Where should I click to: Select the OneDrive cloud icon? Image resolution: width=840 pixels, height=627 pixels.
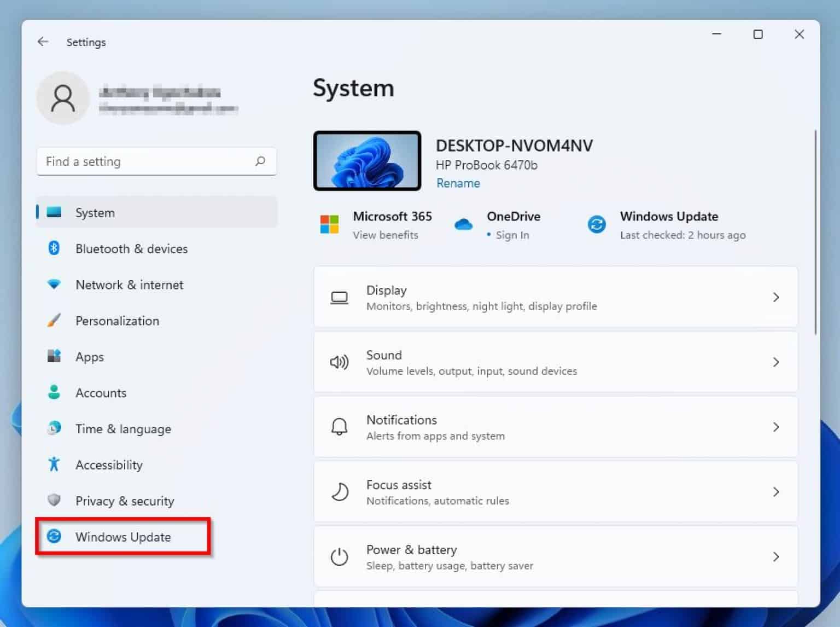(463, 223)
